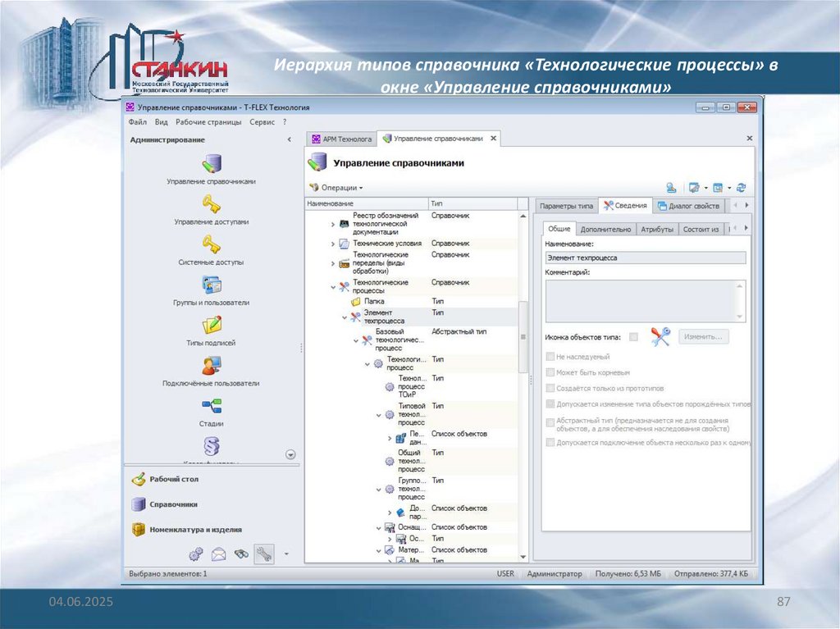840x629 pixels.
Task: Sort by the Наименование column header
Action: (x=367, y=203)
